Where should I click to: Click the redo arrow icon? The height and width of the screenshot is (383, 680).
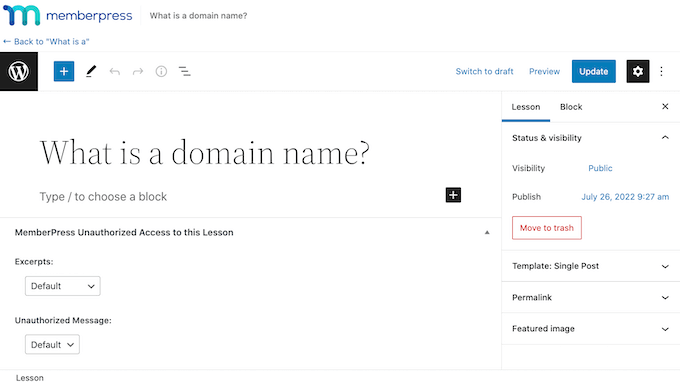coord(138,72)
